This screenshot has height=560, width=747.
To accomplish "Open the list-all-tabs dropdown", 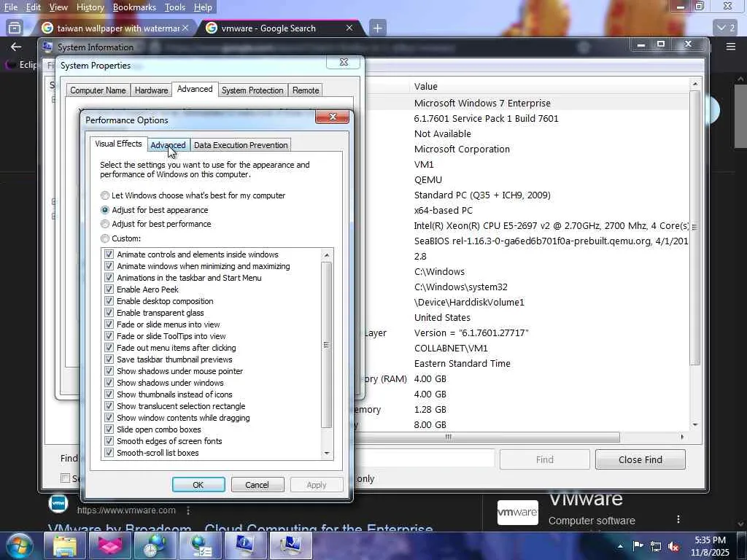I will 726,28.
